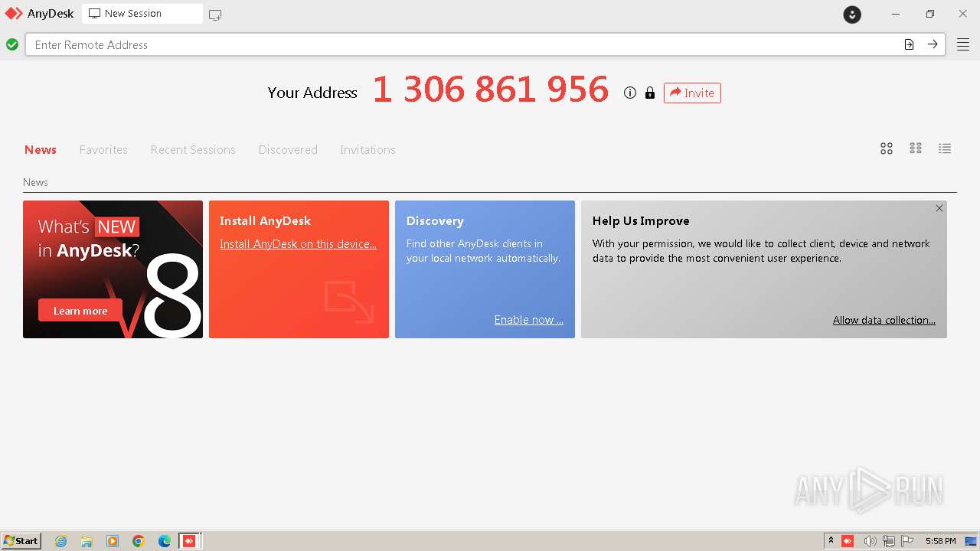Click the info icon next to address
Screen dimensions: 980x551
click(630, 93)
